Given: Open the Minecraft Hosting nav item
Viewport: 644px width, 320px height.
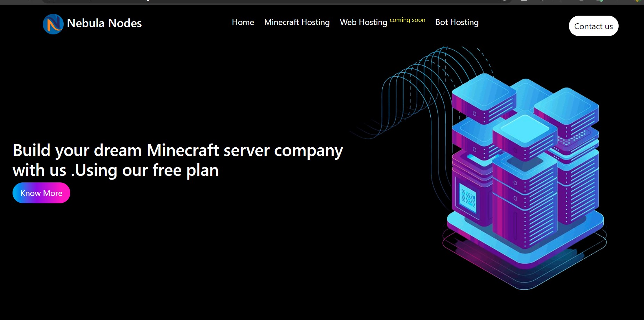Looking at the screenshot, I should tap(297, 22).
